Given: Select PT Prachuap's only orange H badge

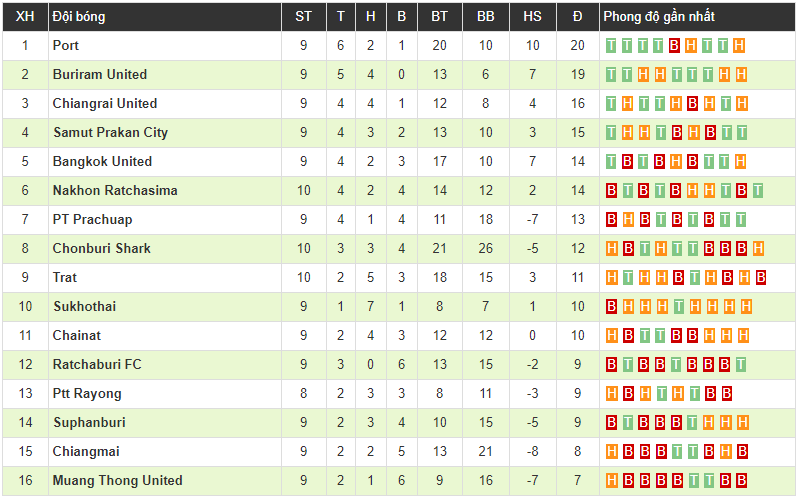Looking at the screenshot, I should tap(628, 219).
